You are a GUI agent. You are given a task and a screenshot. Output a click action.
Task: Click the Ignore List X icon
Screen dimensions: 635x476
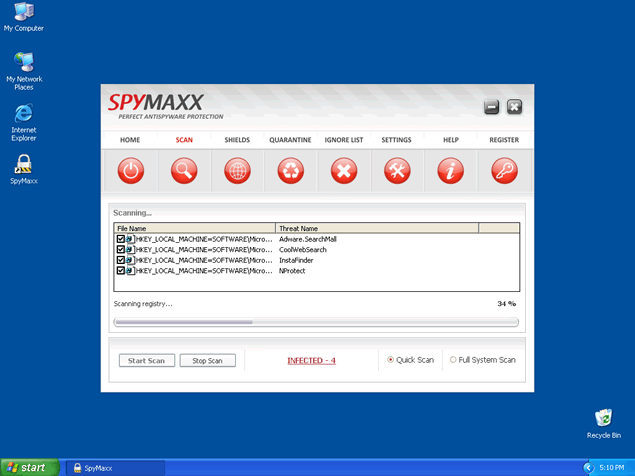[x=344, y=171]
